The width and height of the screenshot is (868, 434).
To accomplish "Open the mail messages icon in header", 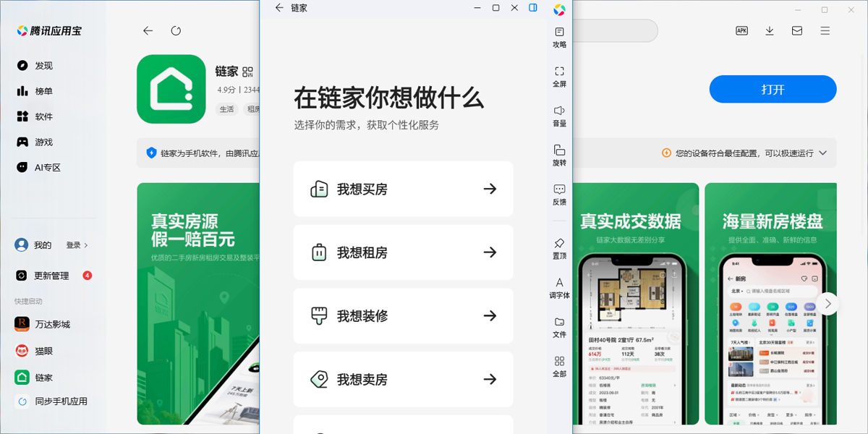I will [797, 30].
